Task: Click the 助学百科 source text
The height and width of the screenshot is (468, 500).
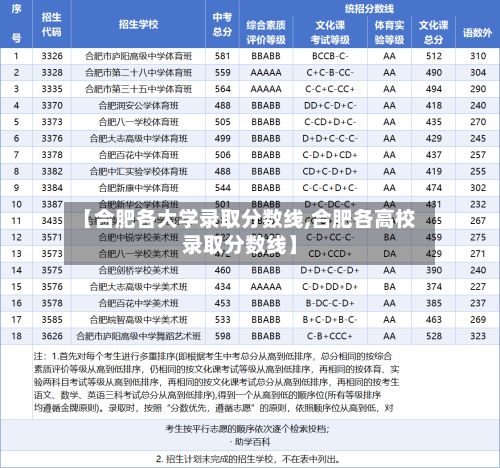Action: tap(252, 442)
